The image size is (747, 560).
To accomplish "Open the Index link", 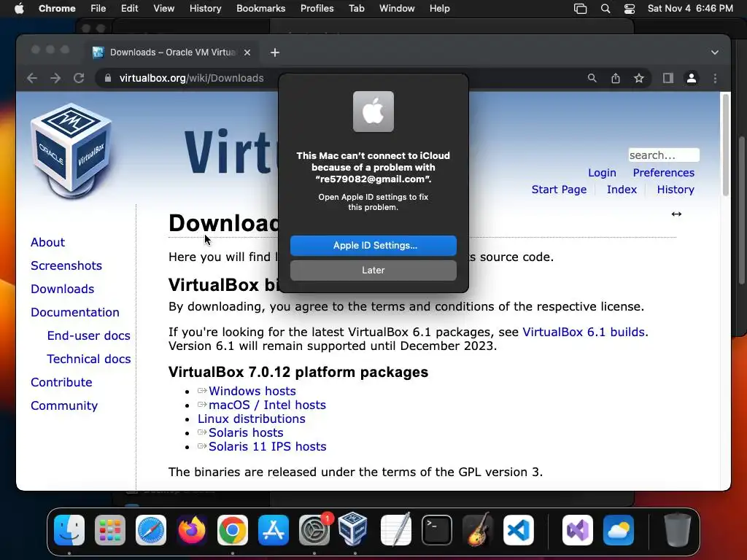I will 622,190.
